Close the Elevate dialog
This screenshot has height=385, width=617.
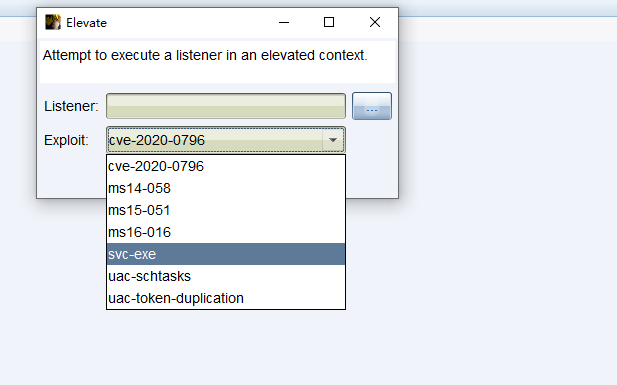[375, 22]
